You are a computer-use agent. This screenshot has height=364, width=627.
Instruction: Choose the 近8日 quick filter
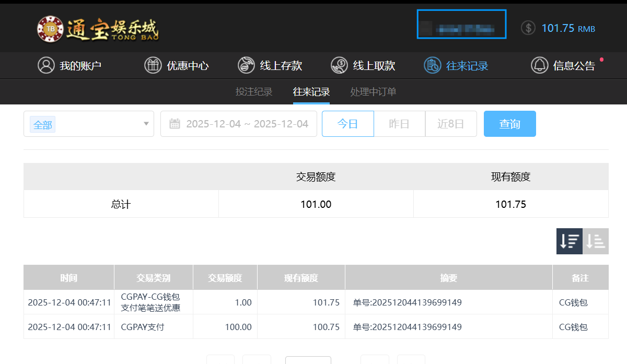pyautogui.click(x=450, y=124)
